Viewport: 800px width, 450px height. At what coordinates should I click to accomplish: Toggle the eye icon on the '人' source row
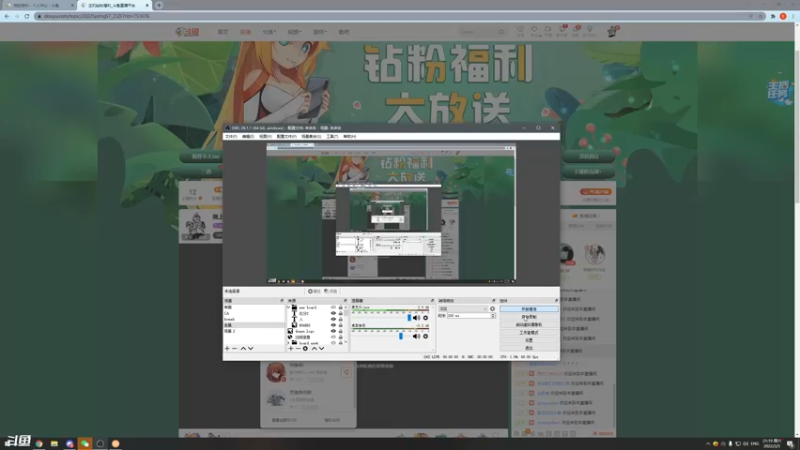pos(333,319)
